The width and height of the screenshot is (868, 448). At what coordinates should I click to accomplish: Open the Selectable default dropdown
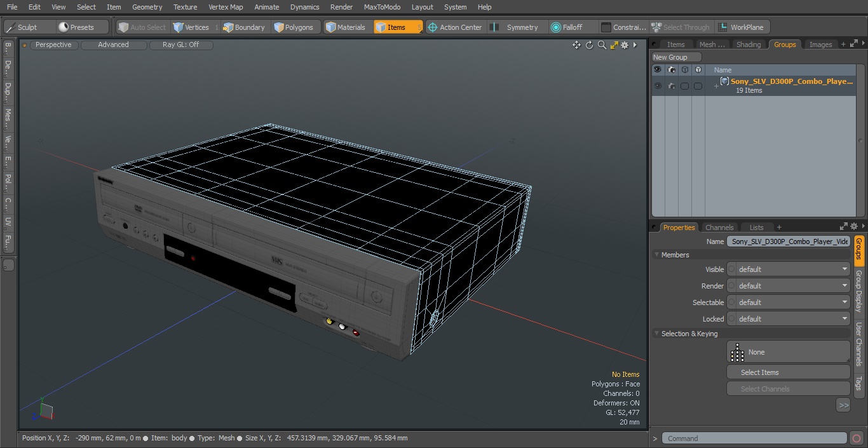[793, 302]
